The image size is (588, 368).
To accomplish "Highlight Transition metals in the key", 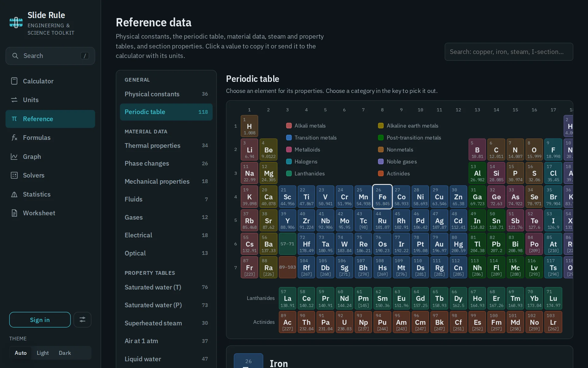I will pyautogui.click(x=311, y=138).
